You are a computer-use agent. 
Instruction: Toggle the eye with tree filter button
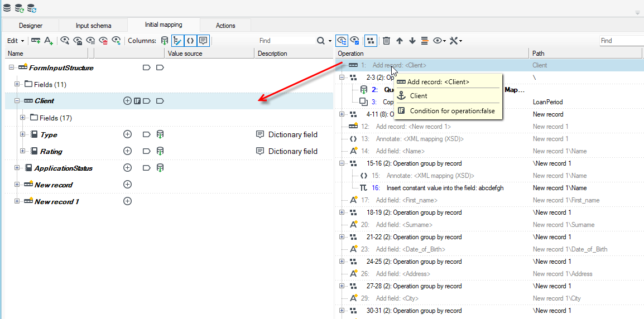(x=342, y=41)
